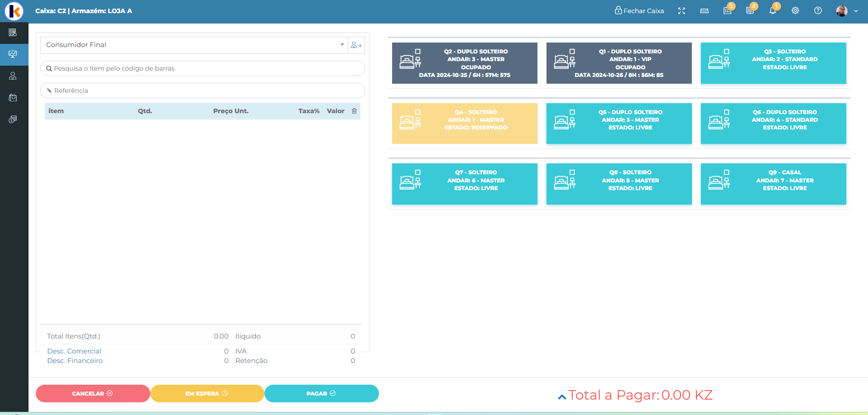Open the customer person sidebar icon
Screen dimensions: 868x415
[13, 76]
